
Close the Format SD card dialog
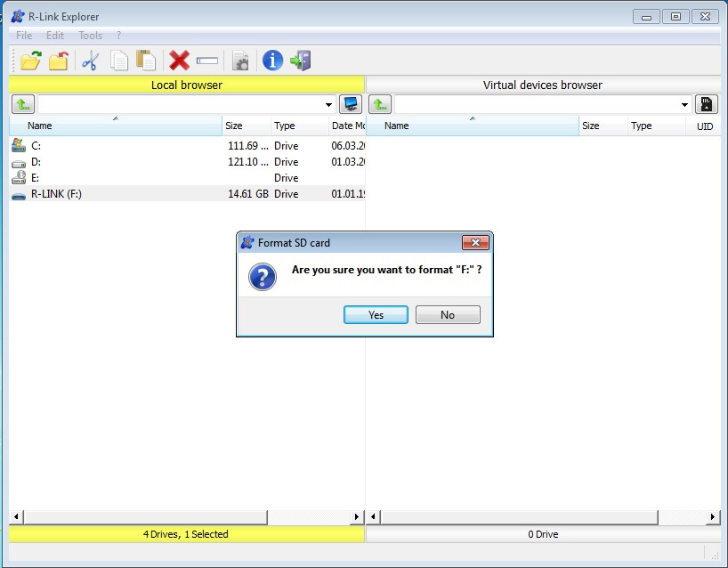coord(475,242)
